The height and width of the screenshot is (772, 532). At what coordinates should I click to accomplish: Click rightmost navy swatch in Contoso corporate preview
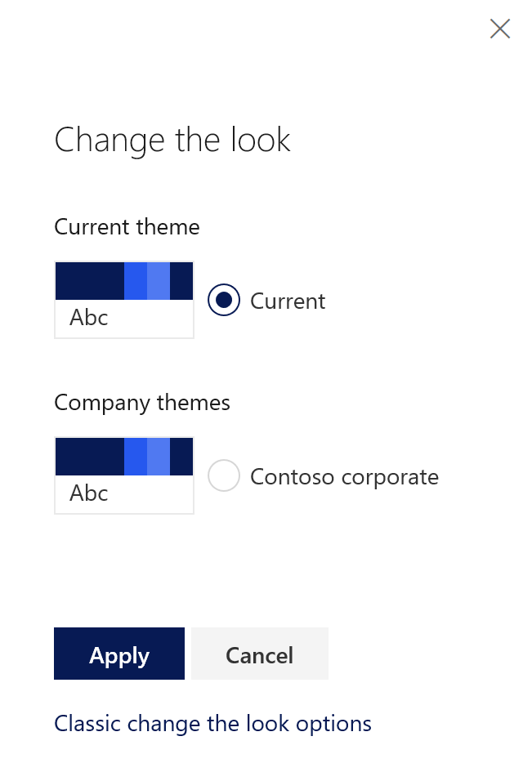[x=181, y=457]
